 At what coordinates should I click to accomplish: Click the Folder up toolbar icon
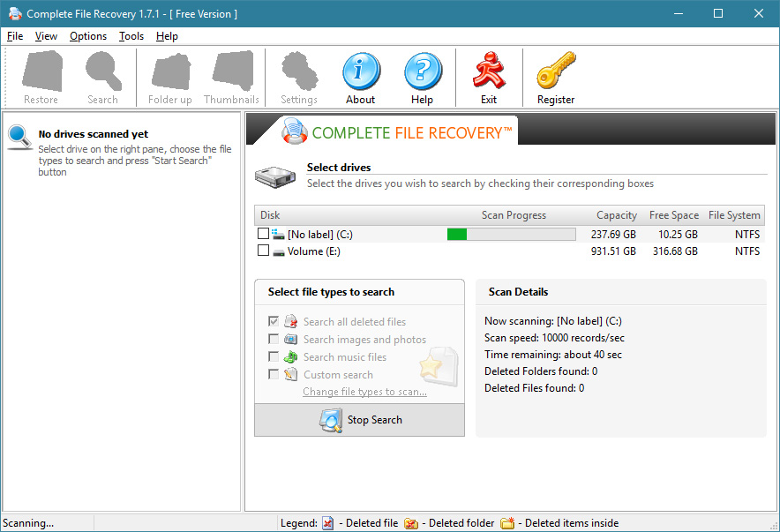point(169,72)
